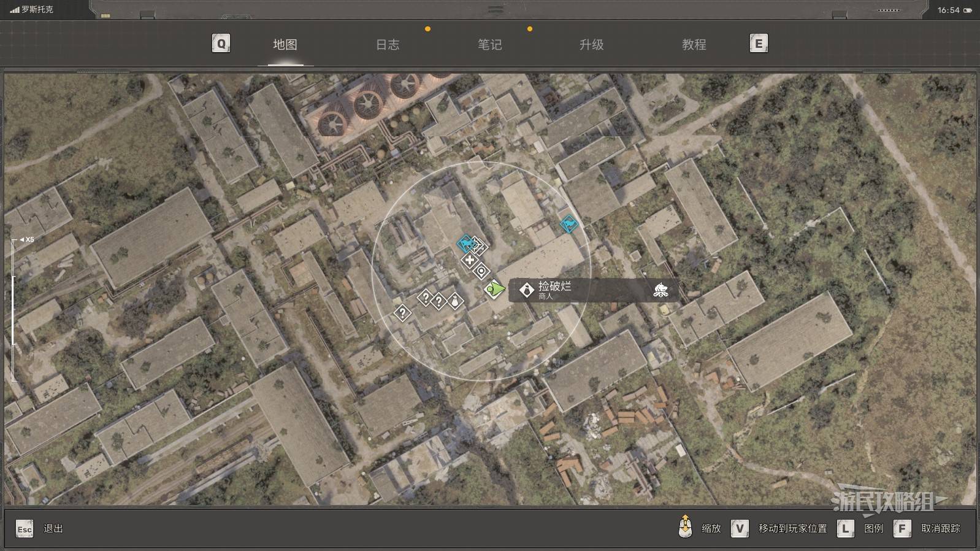
Task: Open the 日志 tab
Action: (x=388, y=44)
